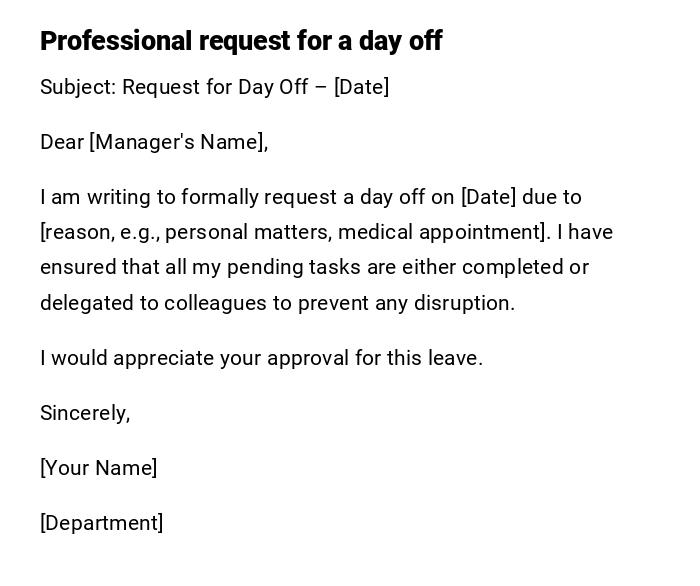This screenshot has width=700, height=586.
Task: Click the [Date] placeholder in the subject line
Action: 361,87
